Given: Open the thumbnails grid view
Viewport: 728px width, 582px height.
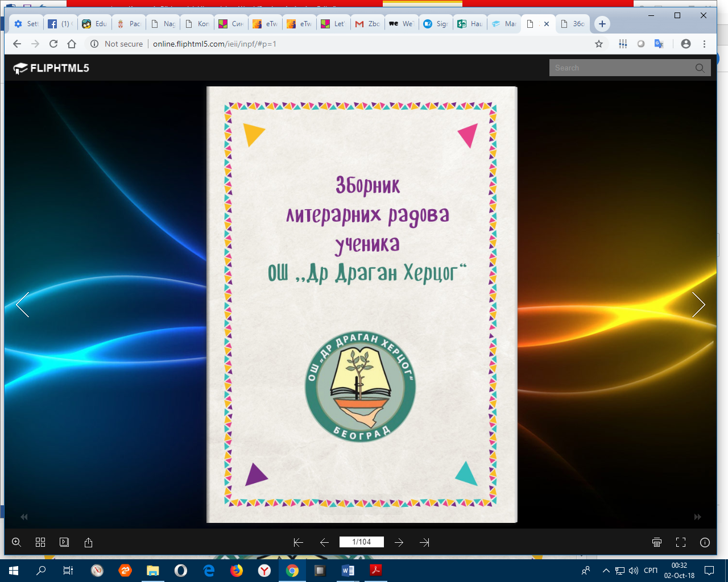Looking at the screenshot, I should [x=40, y=542].
